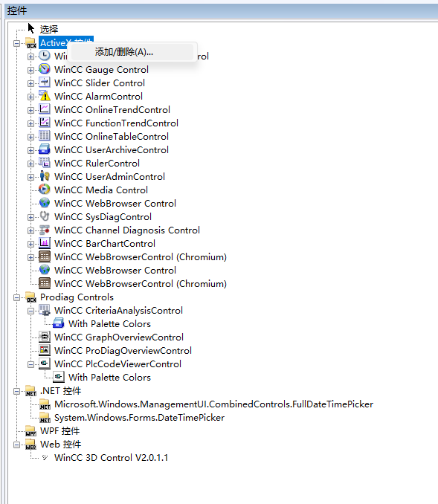Expand the WinCC SysDiagControl node

(x=30, y=217)
